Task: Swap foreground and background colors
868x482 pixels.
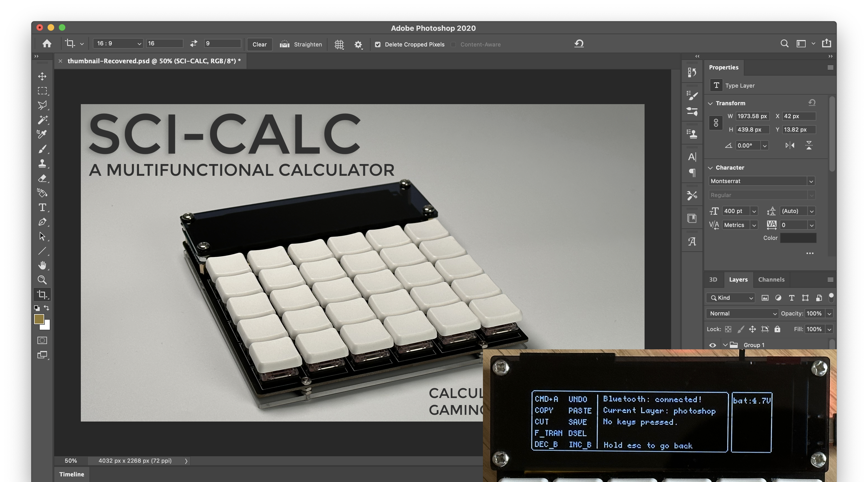Action: tap(46, 308)
